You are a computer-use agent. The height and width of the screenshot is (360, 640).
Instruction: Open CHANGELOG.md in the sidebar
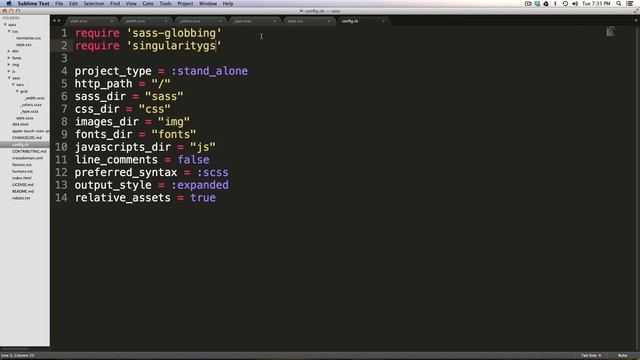coord(27,138)
